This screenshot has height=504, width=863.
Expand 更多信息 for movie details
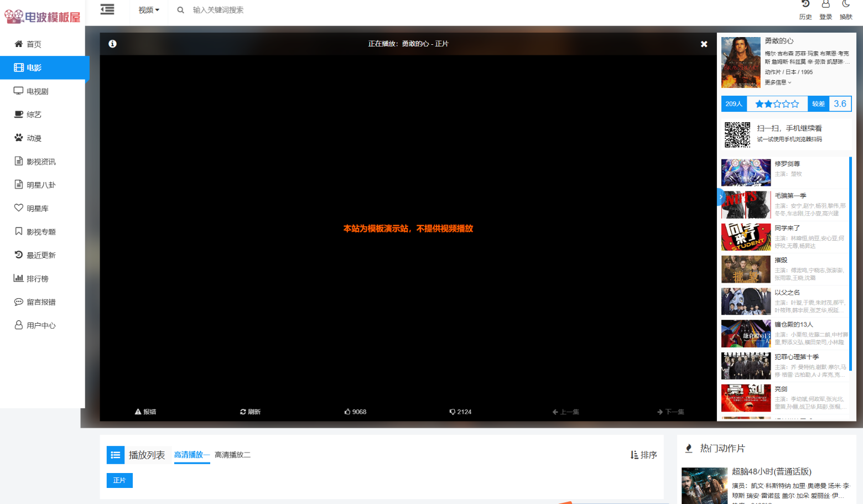pyautogui.click(x=778, y=82)
